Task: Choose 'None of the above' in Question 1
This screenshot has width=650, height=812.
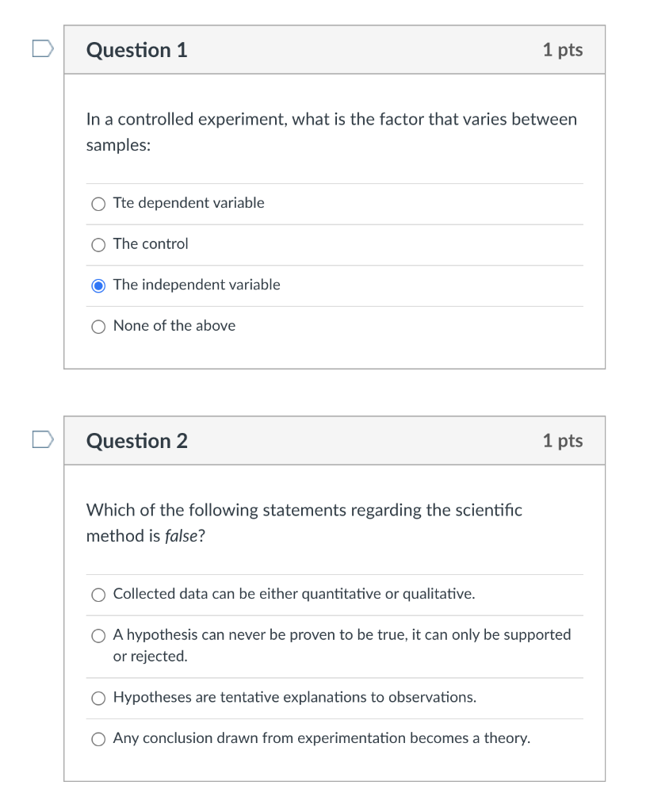Action: coord(98,326)
